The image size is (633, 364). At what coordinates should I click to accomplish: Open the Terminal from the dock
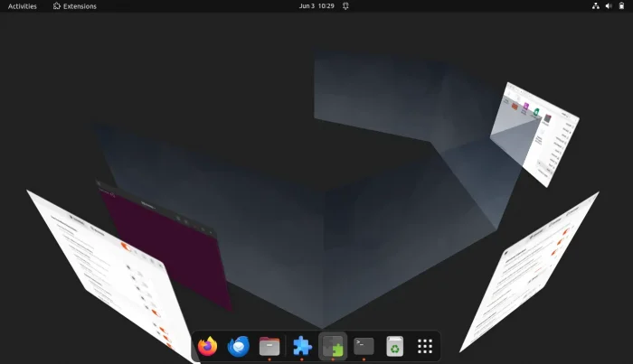click(364, 346)
